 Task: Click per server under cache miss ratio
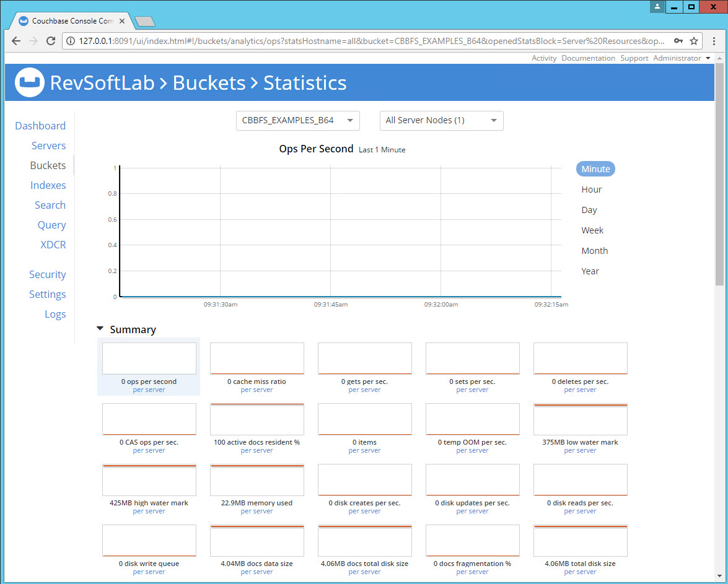[257, 390]
